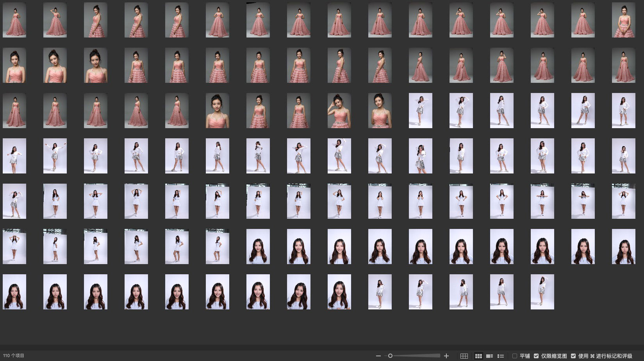Switch to list view layout
This screenshot has height=361, width=644.
(501, 356)
